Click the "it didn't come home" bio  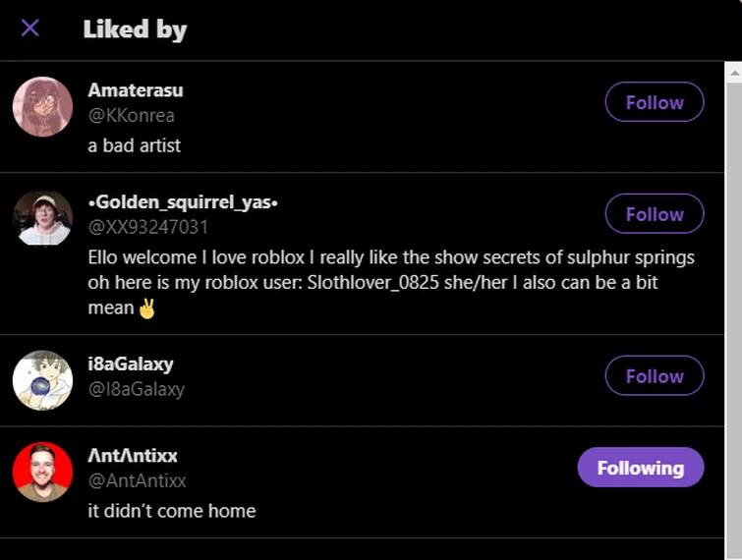coord(172,511)
